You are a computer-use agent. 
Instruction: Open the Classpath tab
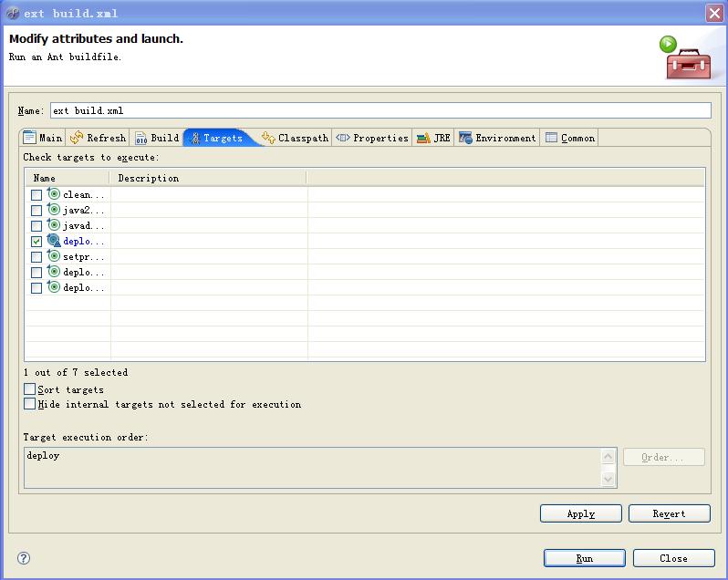click(x=295, y=138)
